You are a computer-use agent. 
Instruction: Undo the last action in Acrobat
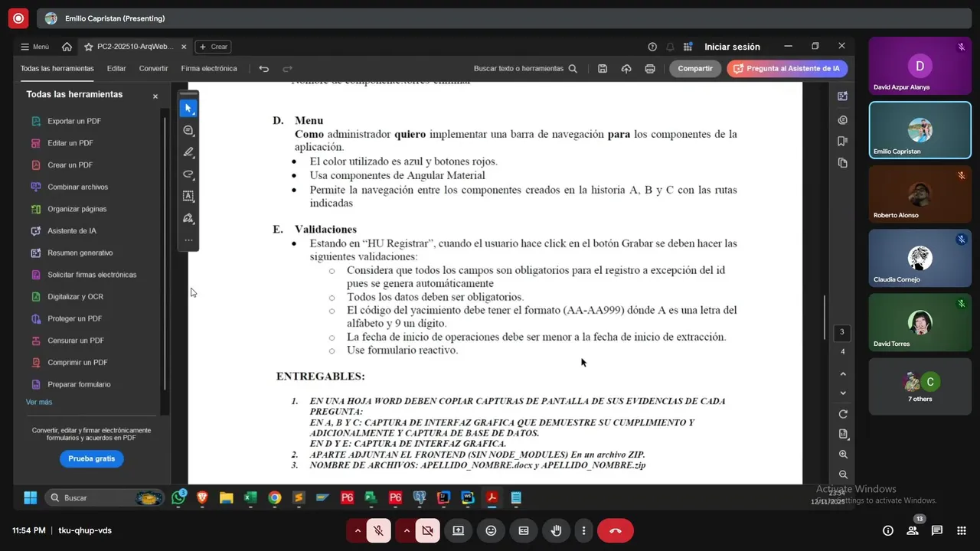pyautogui.click(x=264, y=68)
